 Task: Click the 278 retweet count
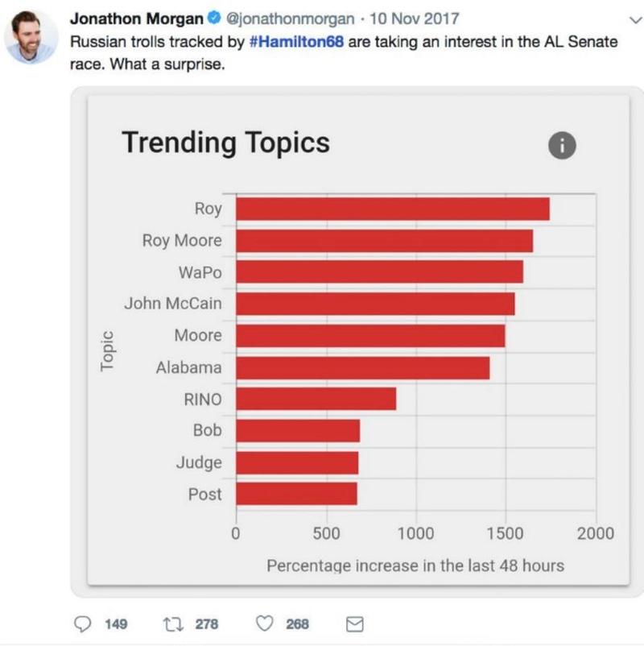click(207, 624)
